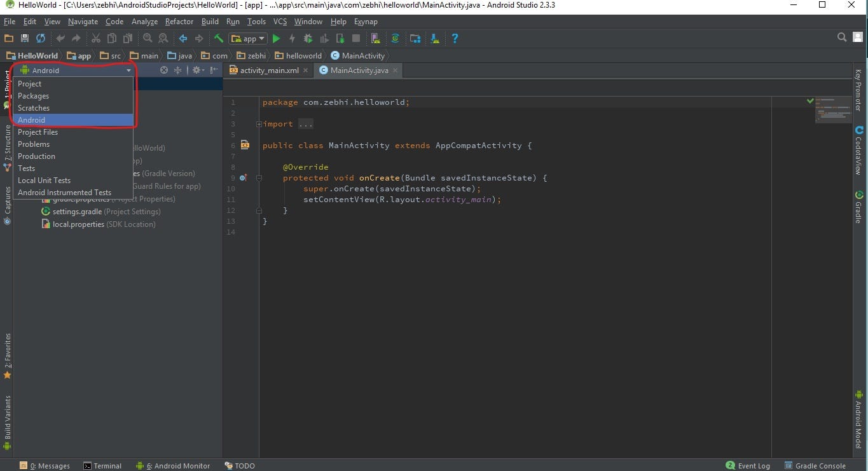Navigate Back with the left arrow icon
This screenshot has width=868, height=471.
(x=183, y=38)
